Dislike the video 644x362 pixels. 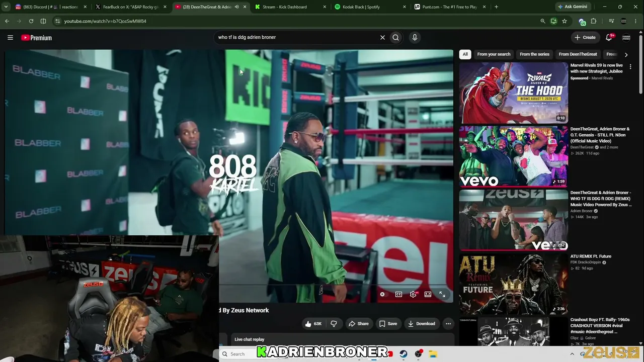pyautogui.click(x=334, y=324)
